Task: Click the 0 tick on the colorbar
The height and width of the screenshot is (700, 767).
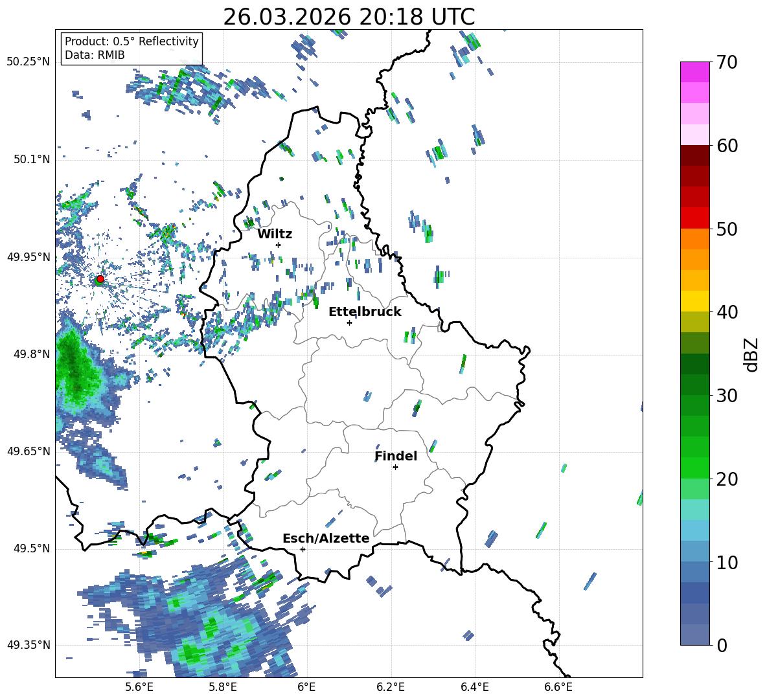Action: [722, 645]
